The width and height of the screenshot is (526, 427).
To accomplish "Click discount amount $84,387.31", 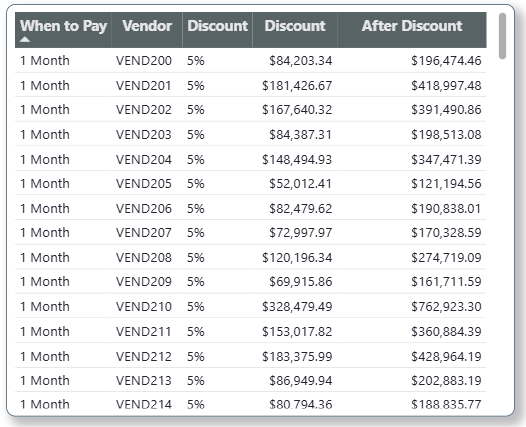I will tap(301, 135).
